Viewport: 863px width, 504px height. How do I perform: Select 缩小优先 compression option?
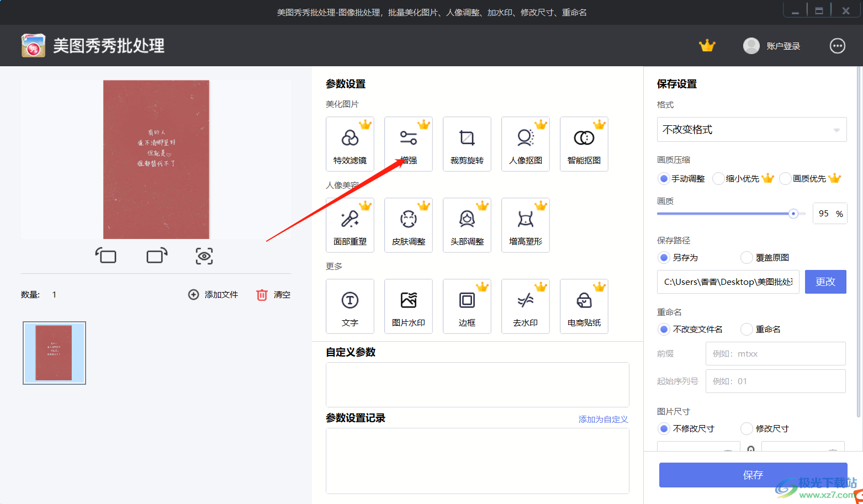[x=718, y=179]
